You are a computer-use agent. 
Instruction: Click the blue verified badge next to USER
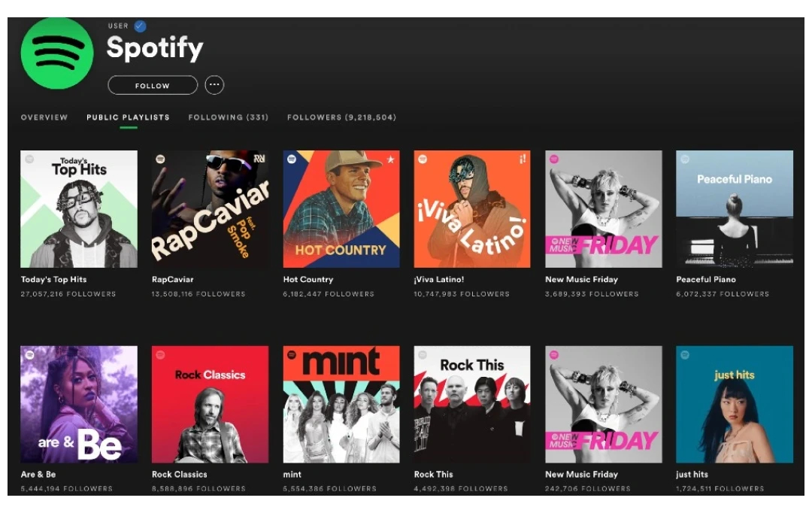(x=138, y=24)
